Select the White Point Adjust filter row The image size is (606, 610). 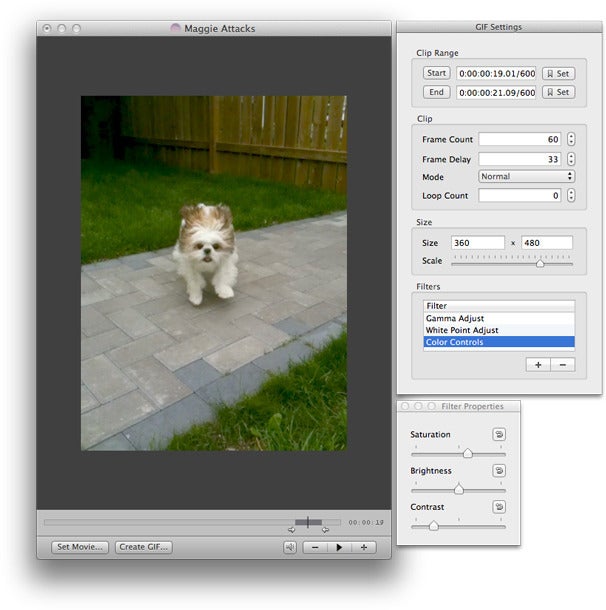coord(499,330)
